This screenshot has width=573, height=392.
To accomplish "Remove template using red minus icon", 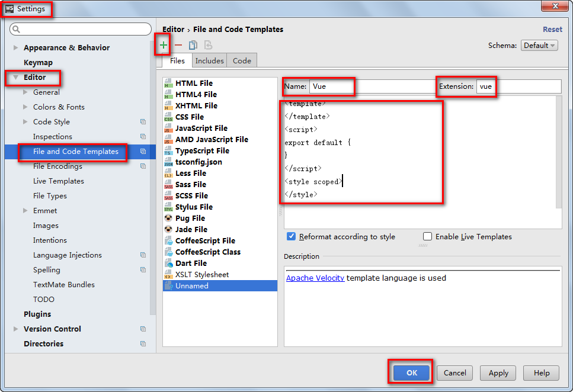I will (178, 45).
